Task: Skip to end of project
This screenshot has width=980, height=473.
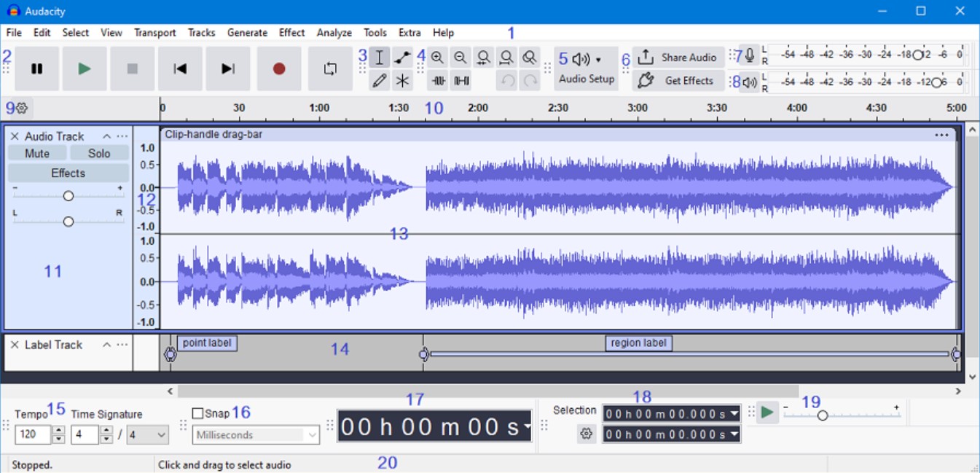Action: pyautogui.click(x=228, y=69)
